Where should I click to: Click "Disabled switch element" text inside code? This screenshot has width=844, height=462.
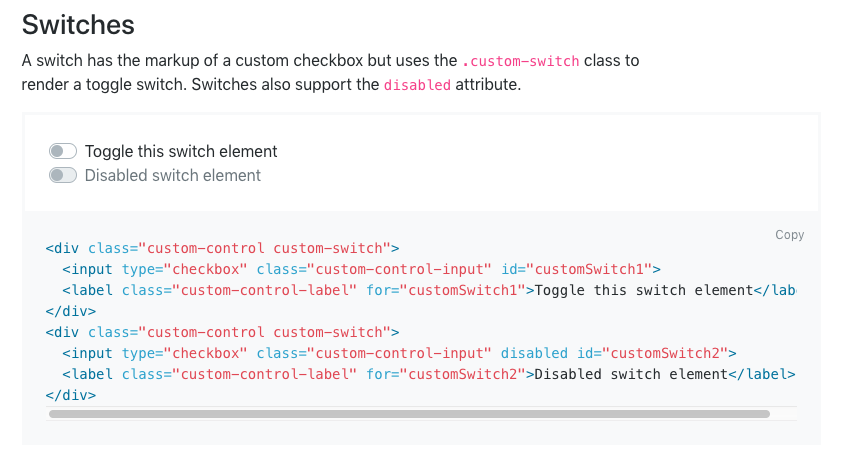pyautogui.click(x=630, y=374)
